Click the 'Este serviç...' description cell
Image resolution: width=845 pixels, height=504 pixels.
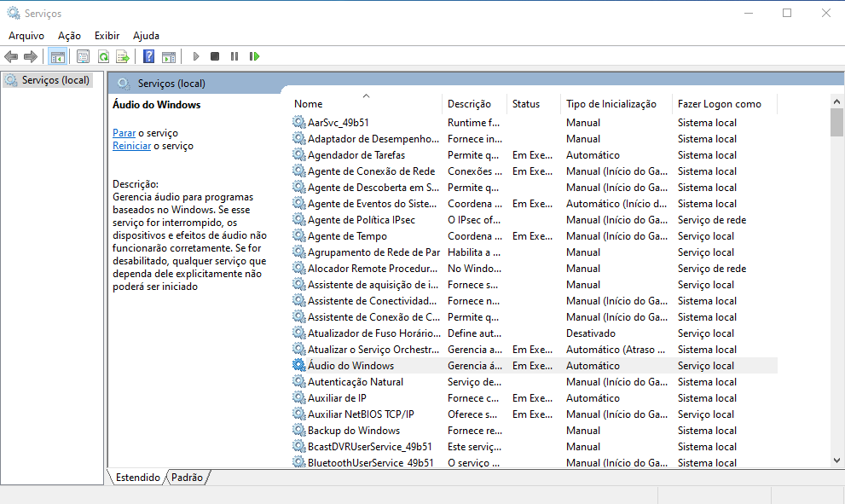click(x=474, y=446)
